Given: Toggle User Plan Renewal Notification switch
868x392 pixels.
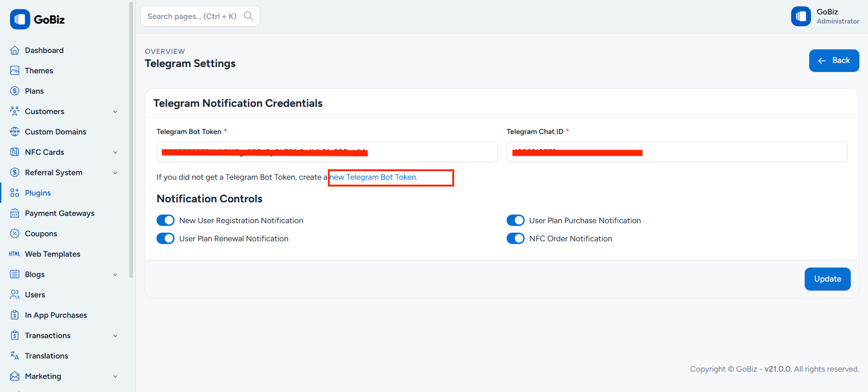Looking at the screenshot, I should click(166, 239).
